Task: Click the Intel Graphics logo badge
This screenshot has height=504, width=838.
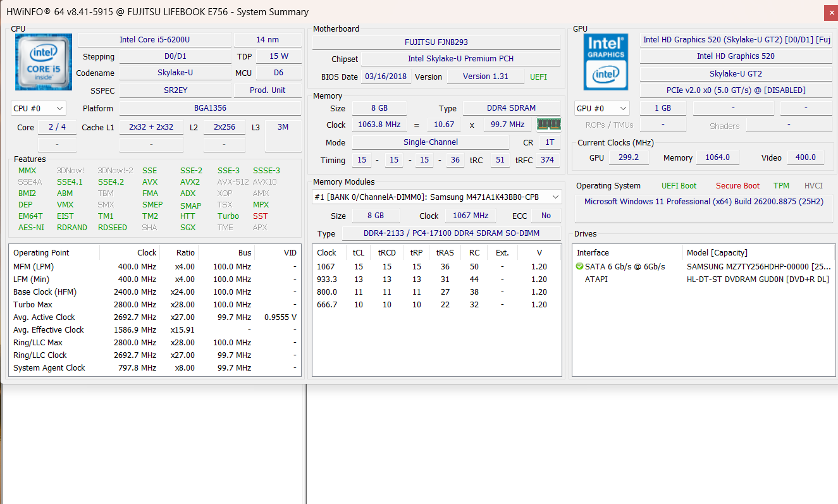Action: [605, 61]
